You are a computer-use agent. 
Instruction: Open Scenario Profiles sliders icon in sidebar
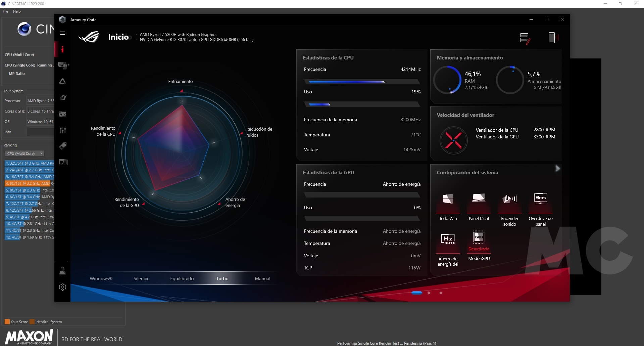point(62,130)
